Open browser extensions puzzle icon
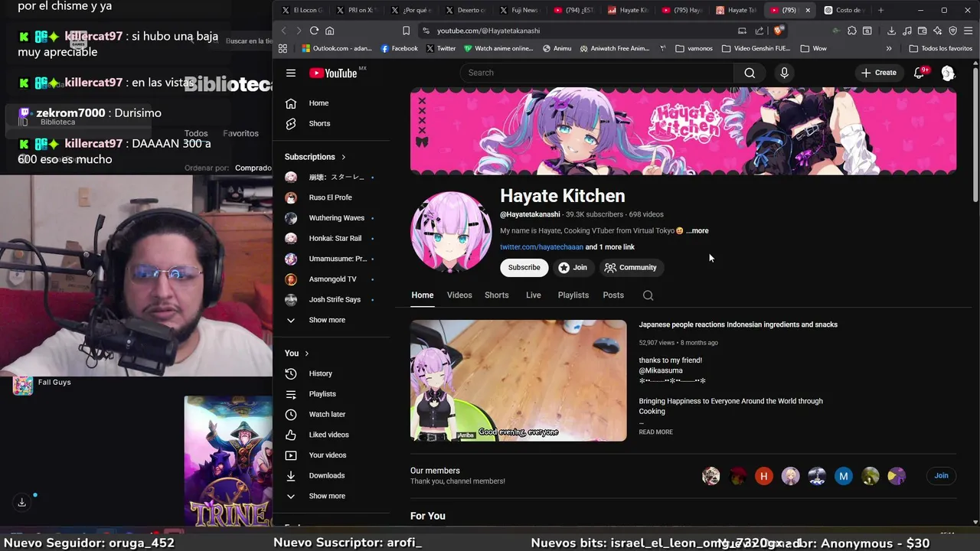This screenshot has width=980, height=551. 851,31
